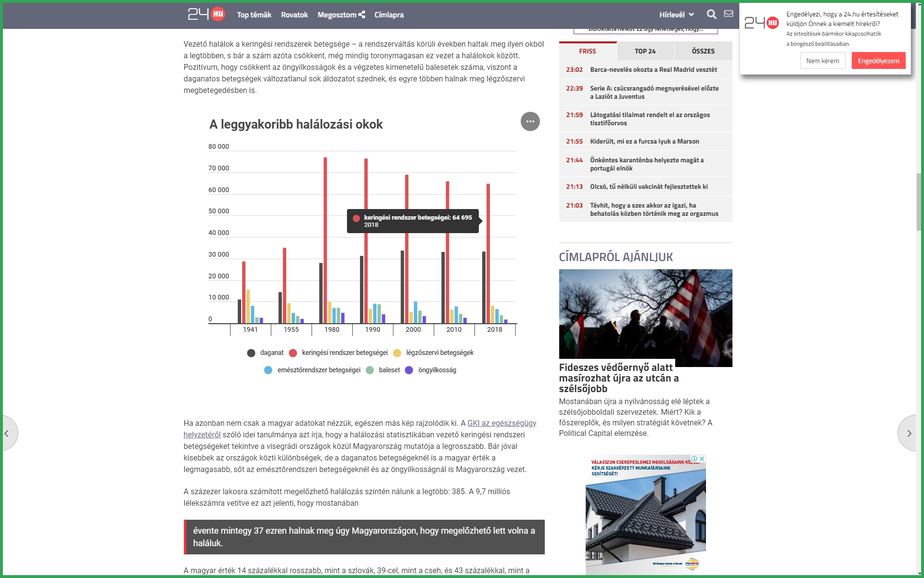Screen dimensions: 924x578
Task: Toggle emésztőrendszer betegségei legend item
Action: [312, 370]
